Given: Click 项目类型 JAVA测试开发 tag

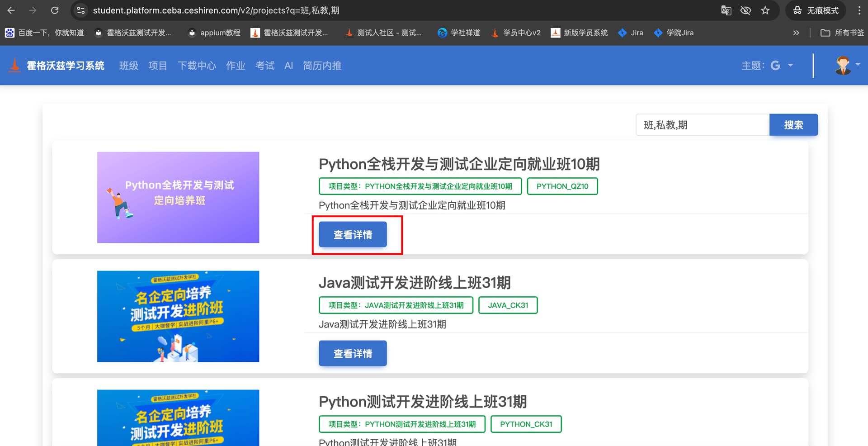Looking at the screenshot, I should point(396,305).
